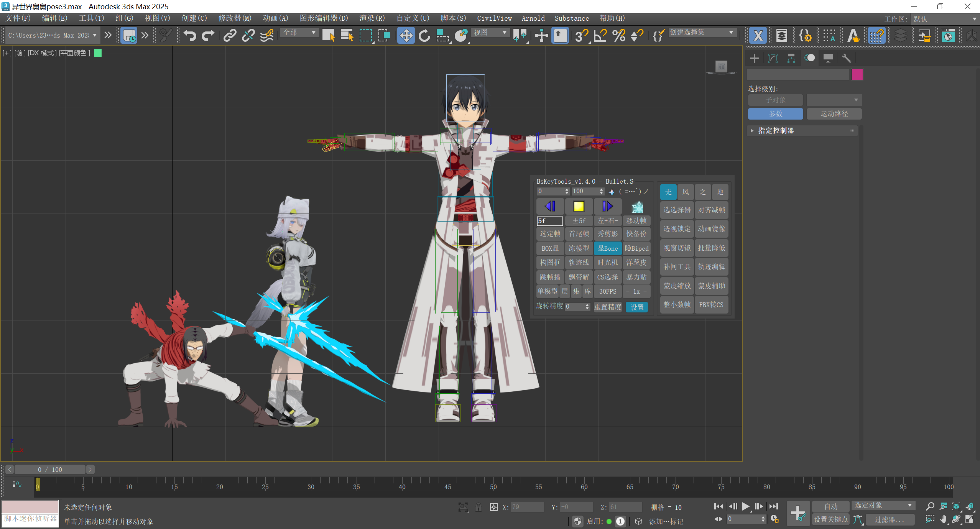This screenshot has height=529, width=980.
Task: Select the Select and Link chain tool
Action: (x=230, y=35)
